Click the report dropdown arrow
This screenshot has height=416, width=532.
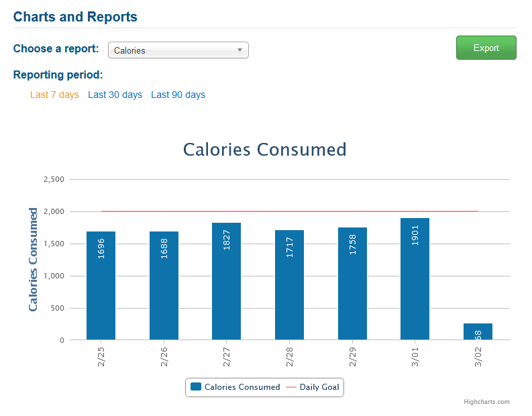click(x=240, y=50)
